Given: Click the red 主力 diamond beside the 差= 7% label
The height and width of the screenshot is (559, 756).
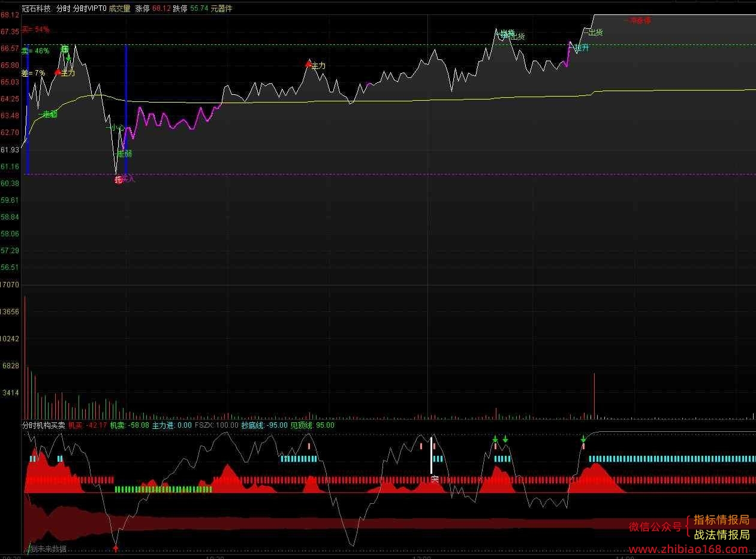Looking at the screenshot, I should (x=58, y=72).
